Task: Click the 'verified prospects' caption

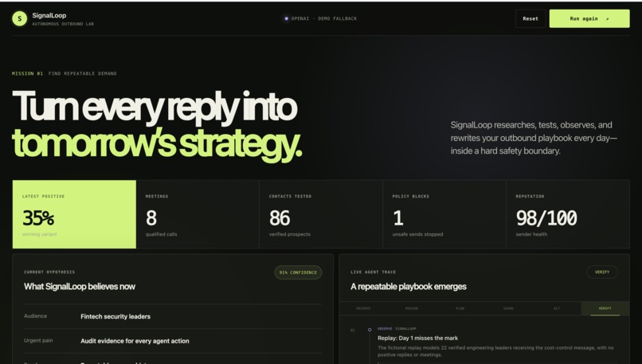Action: click(289, 234)
